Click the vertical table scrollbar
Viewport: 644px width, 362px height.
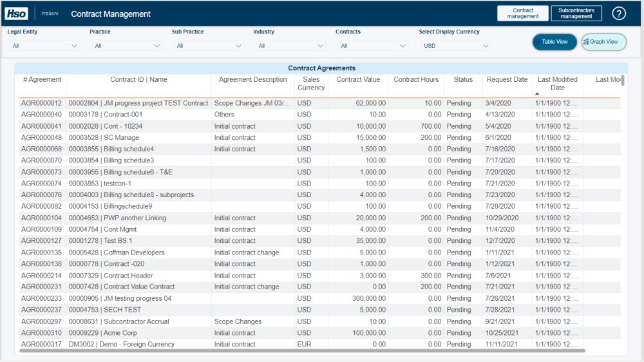click(x=623, y=81)
